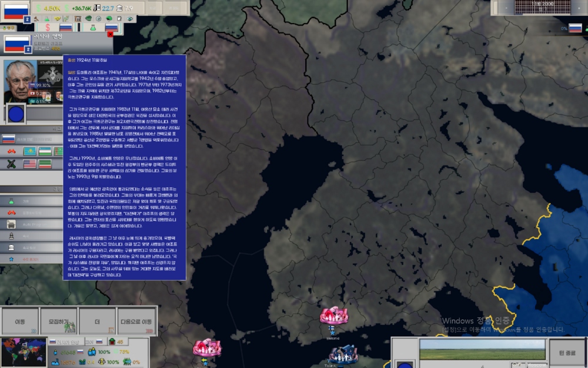Click the bank icon beside 7.9

(x=119, y=8)
